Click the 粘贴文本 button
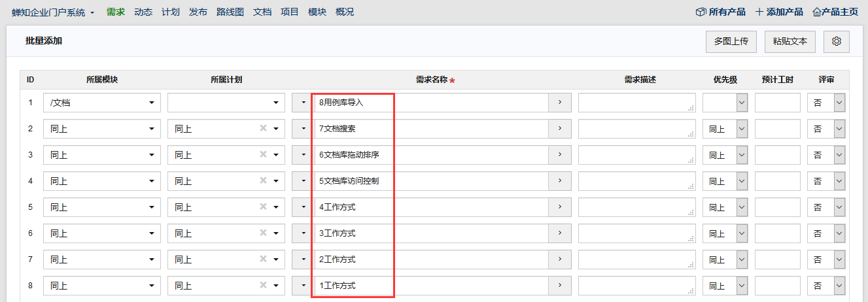 [x=790, y=41]
